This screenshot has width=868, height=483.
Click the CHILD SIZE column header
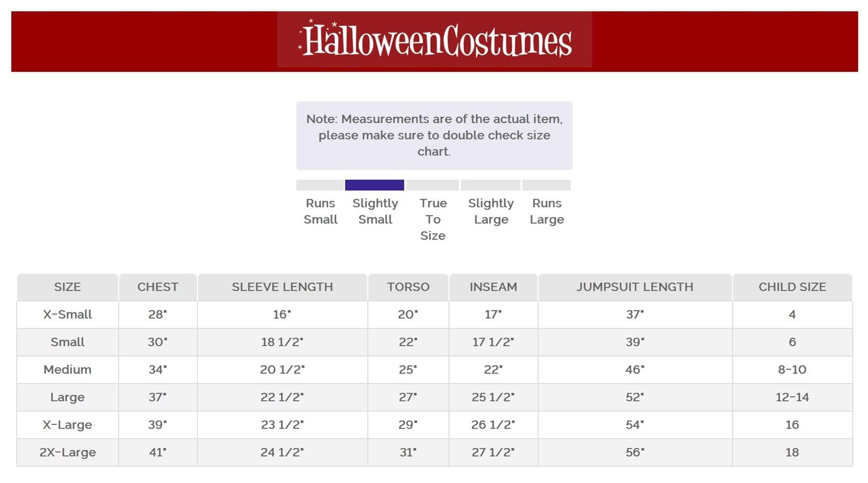pos(792,287)
